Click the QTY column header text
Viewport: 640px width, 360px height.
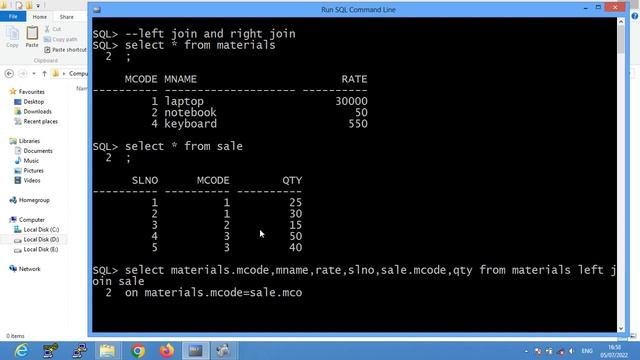(x=292, y=180)
